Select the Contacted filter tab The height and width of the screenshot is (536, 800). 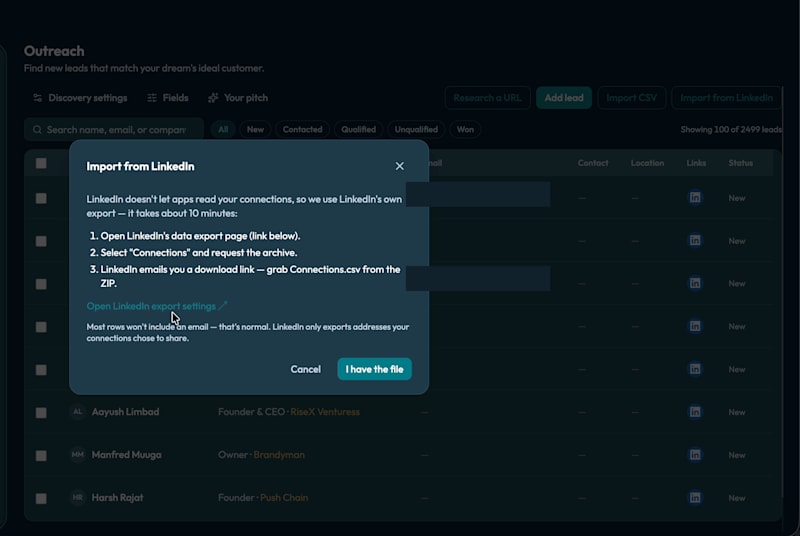click(x=303, y=130)
